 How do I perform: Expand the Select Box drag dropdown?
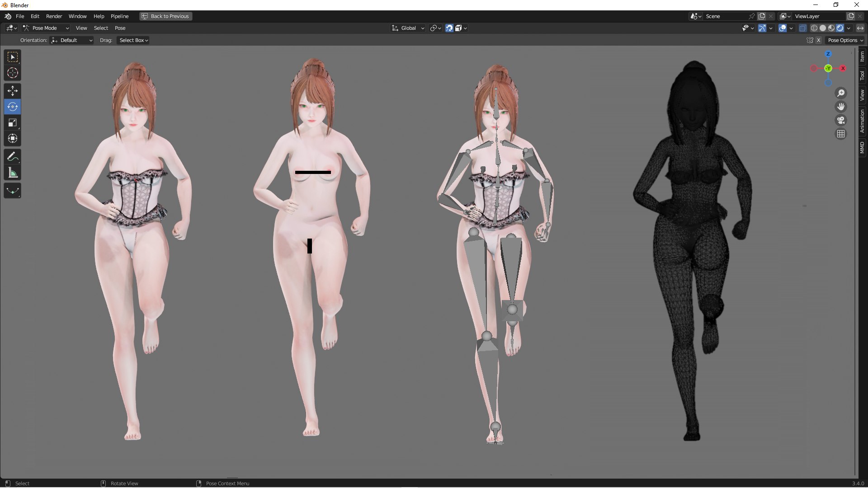pos(133,40)
